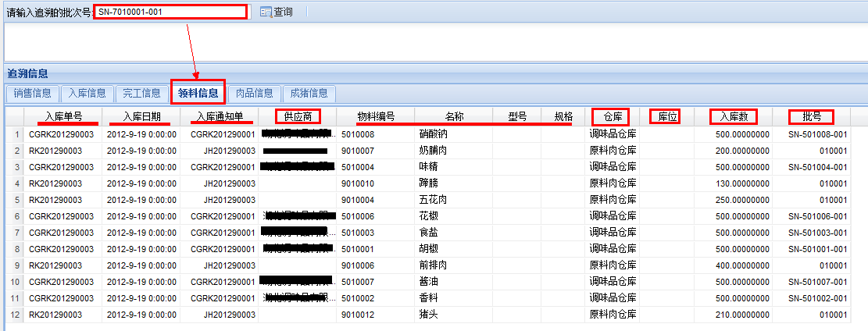Switch to the 销售信息 tab
Image resolution: width=868 pixels, height=331 pixels.
(31, 94)
